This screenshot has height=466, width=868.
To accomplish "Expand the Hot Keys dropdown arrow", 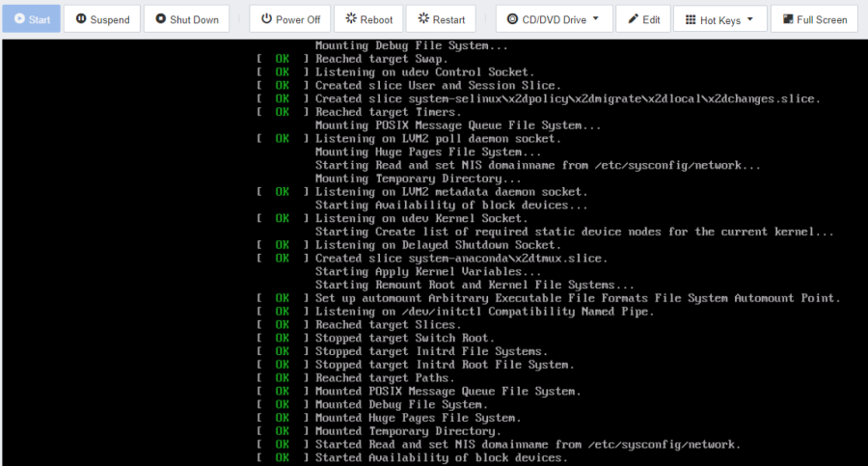I will (750, 19).
